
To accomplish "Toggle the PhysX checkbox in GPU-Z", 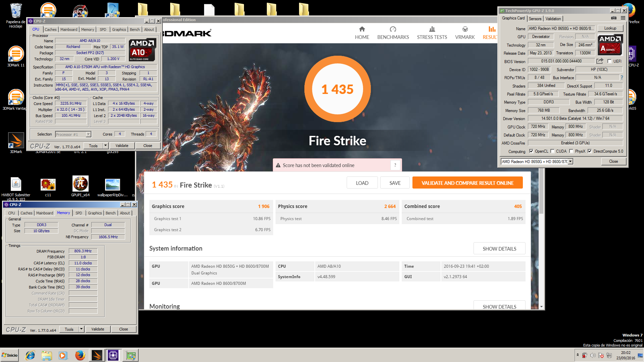I will coord(571,151).
